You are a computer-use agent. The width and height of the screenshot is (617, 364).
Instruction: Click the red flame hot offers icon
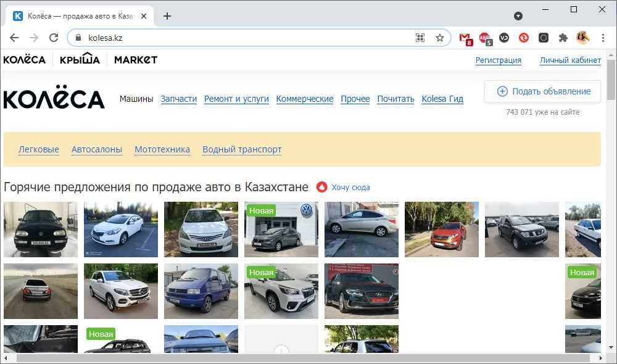click(x=321, y=187)
